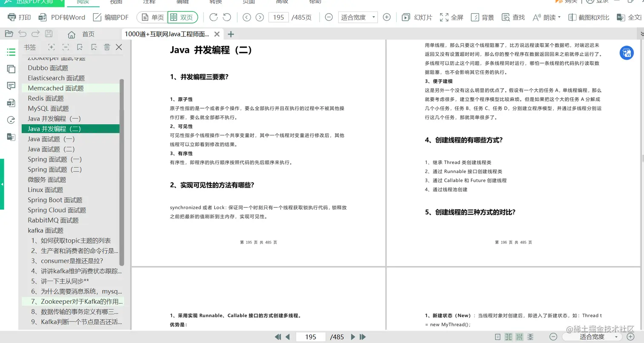This screenshot has width=644, height=343.
Task: Jump to the last page in bottom bar
Action: [x=363, y=337]
